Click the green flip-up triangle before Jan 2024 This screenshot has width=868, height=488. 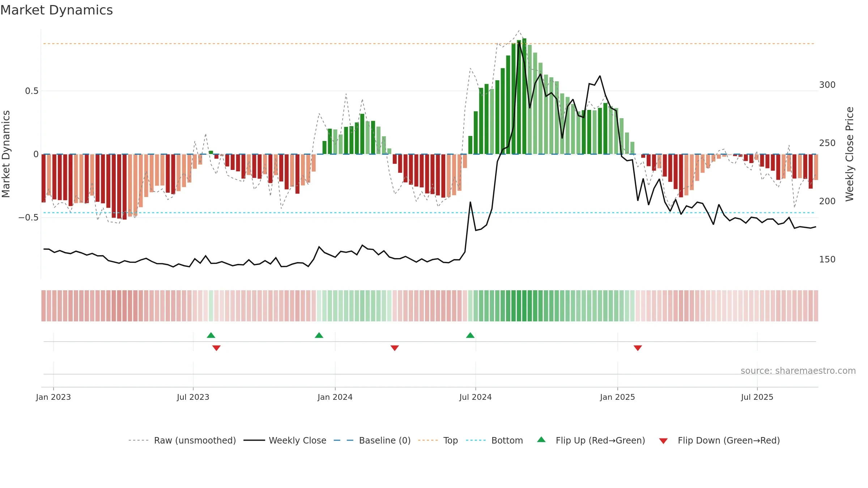319,335
